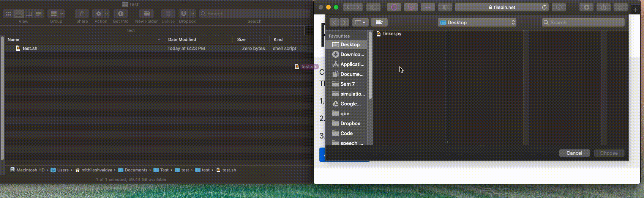
Task: Click the file dialog Search field
Action: [583, 22]
